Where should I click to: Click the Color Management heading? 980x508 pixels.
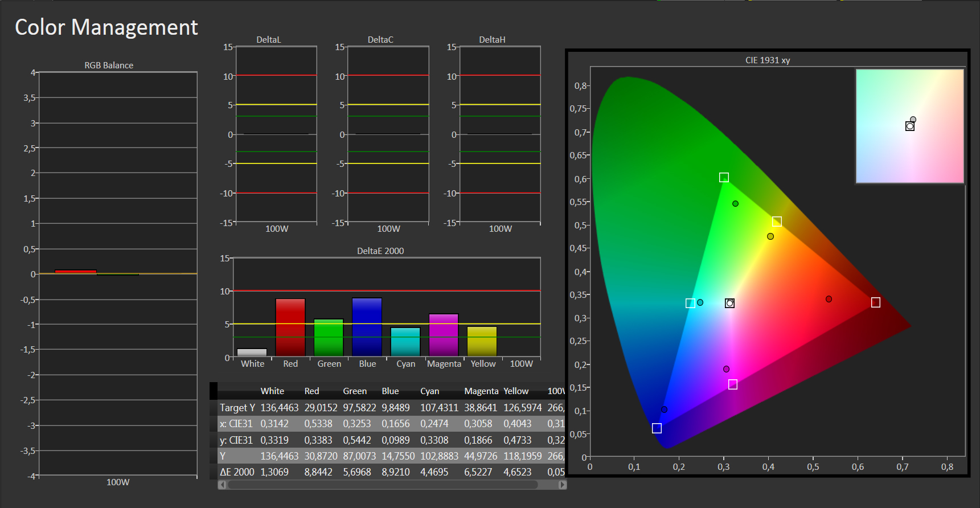point(106,27)
